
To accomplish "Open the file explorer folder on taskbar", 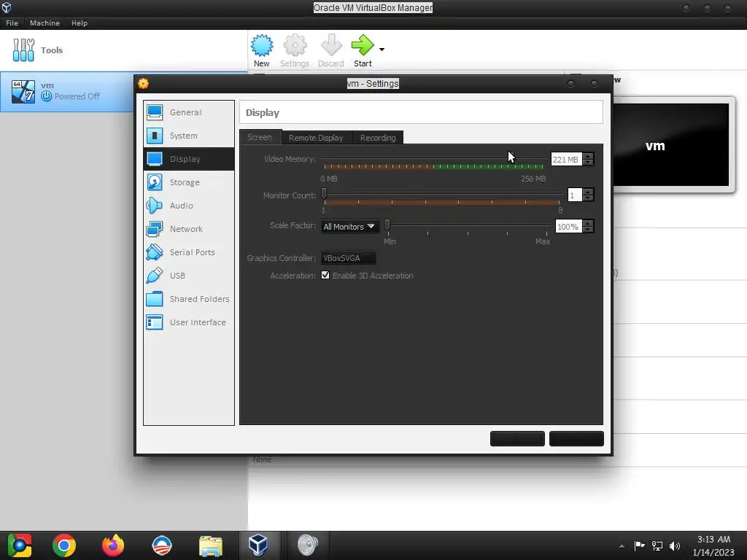I will point(211,545).
